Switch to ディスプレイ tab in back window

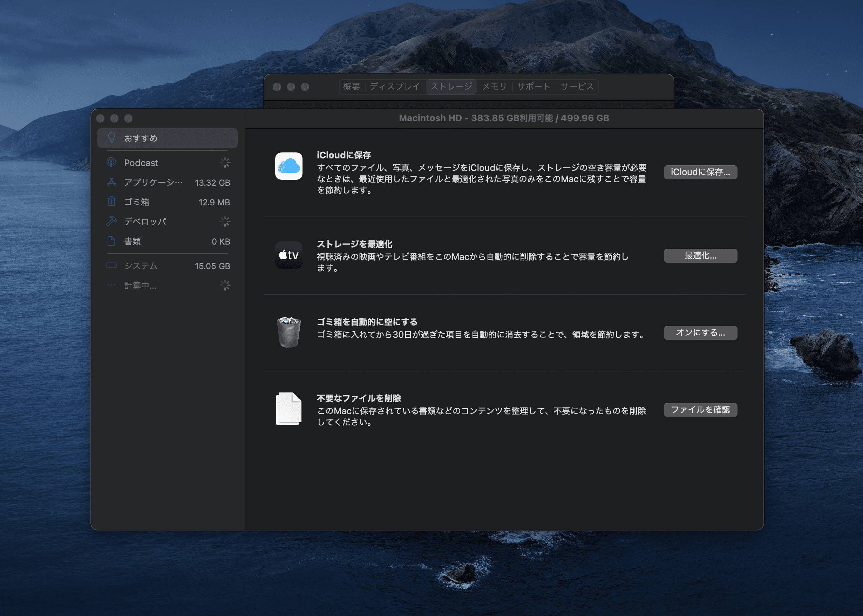[x=395, y=87]
